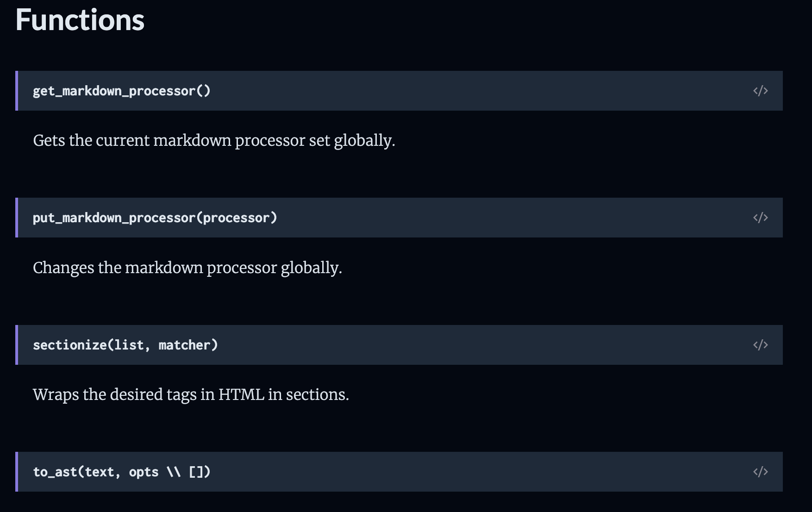Open source code for the to_ast function
The image size is (812, 512).
tap(761, 472)
